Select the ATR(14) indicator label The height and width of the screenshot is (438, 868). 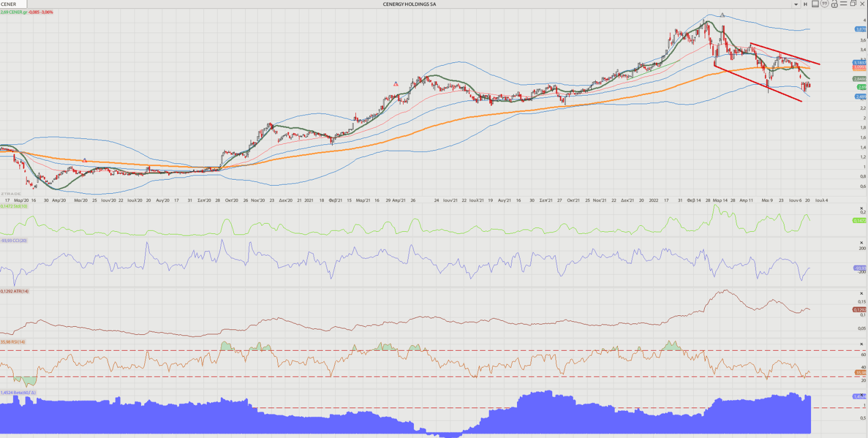[15, 291]
